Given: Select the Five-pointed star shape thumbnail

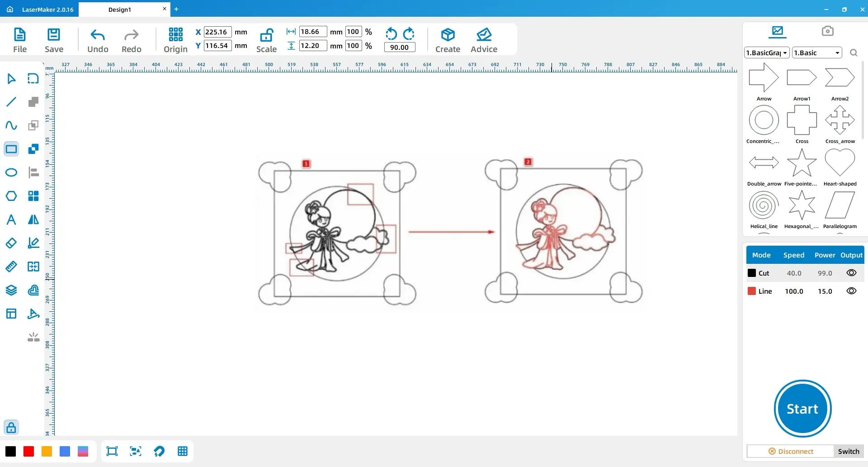Looking at the screenshot, I should click(802, 162).
